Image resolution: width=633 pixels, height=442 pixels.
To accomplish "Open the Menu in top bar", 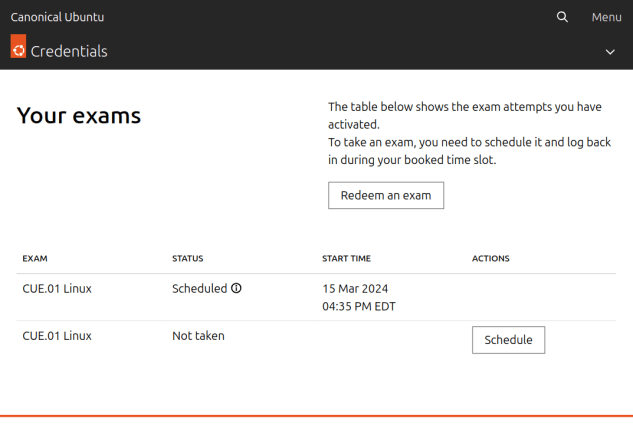I will point(606,17).
